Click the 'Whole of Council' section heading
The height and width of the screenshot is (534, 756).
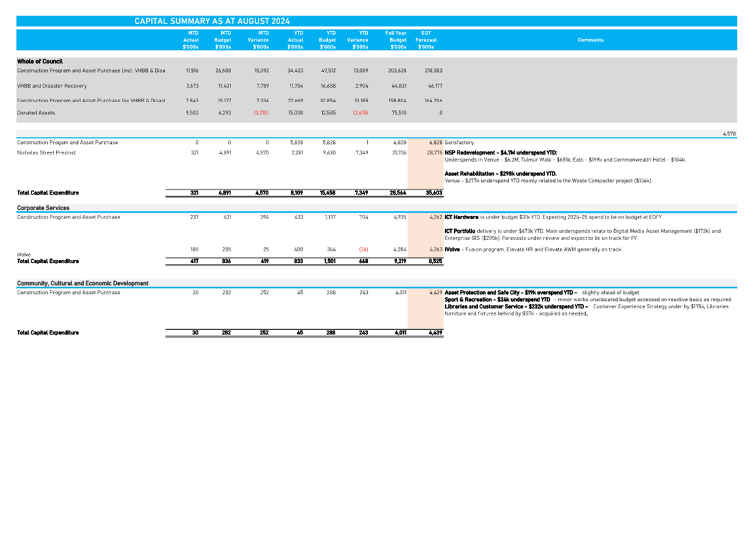click(x=40, y=62)
